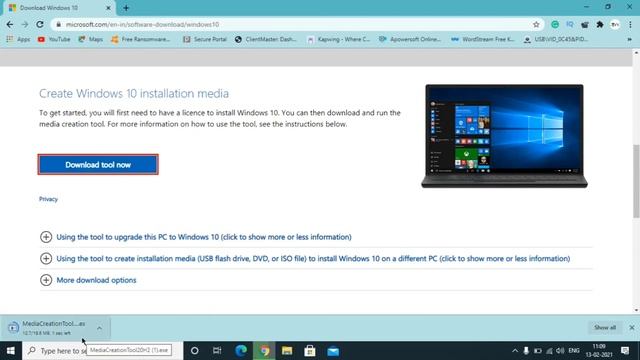The height and width of the screenshot is (360, 640).
Task: Open volume tray icon
Action: pyautogui.click(x=560, y=351)
